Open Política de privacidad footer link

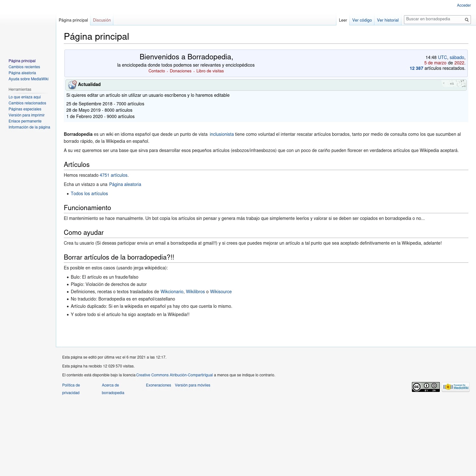(71, 389)
